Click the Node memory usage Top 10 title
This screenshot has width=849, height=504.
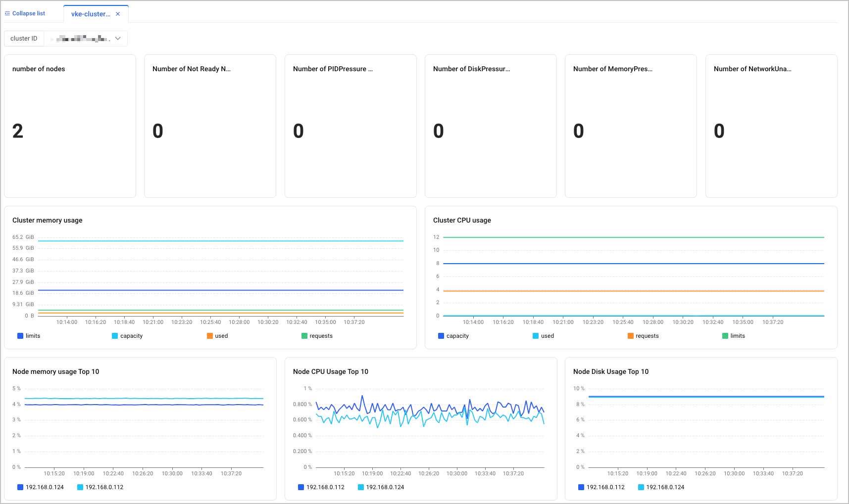coord(56,371)
